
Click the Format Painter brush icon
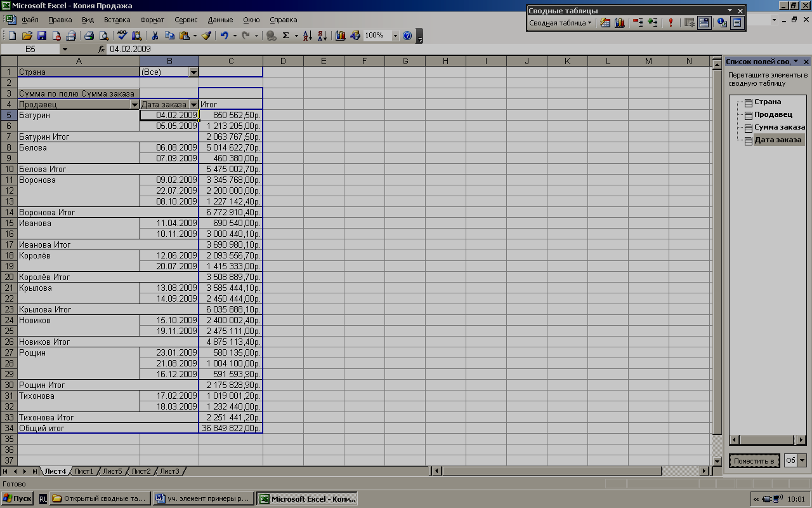pyautogui.click(x=206, y=36)
